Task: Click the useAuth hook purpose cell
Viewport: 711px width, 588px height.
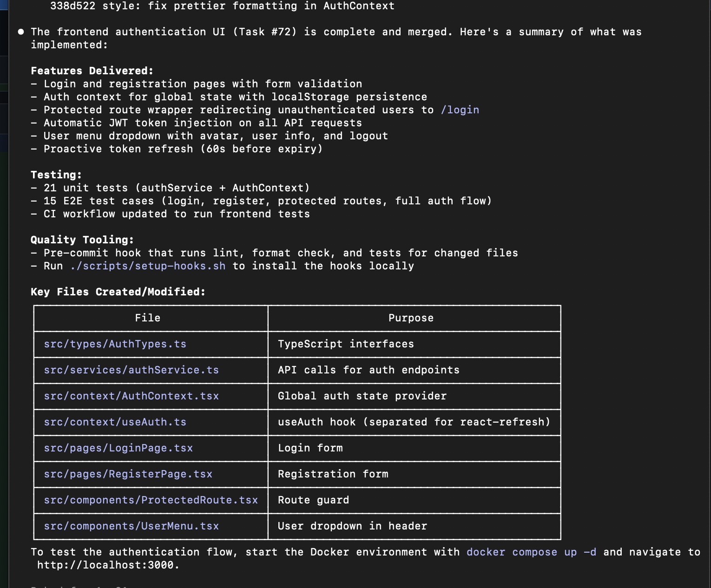Action: point(414,422)
